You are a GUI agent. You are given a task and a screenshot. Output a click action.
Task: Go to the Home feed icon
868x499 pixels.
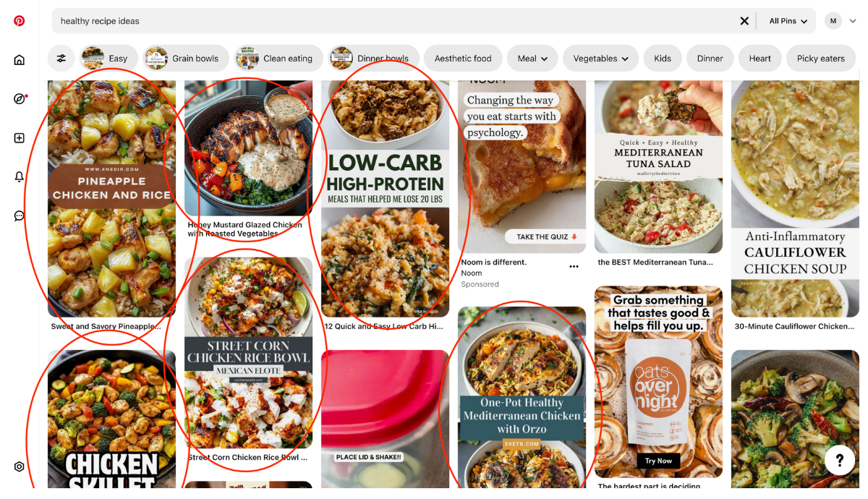click(x=20, y=59)
